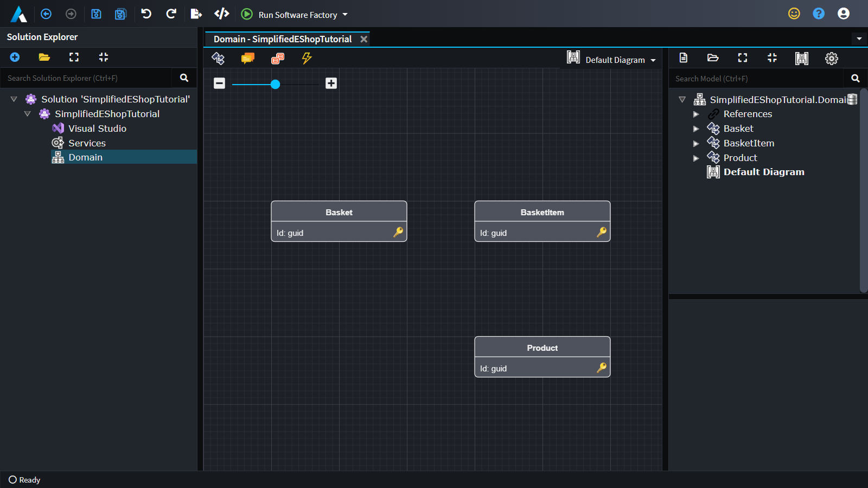Collapse the SimplifiedEShopTutorial application node
The width and height of the screenshot is (868, 488).
[27, 114]
